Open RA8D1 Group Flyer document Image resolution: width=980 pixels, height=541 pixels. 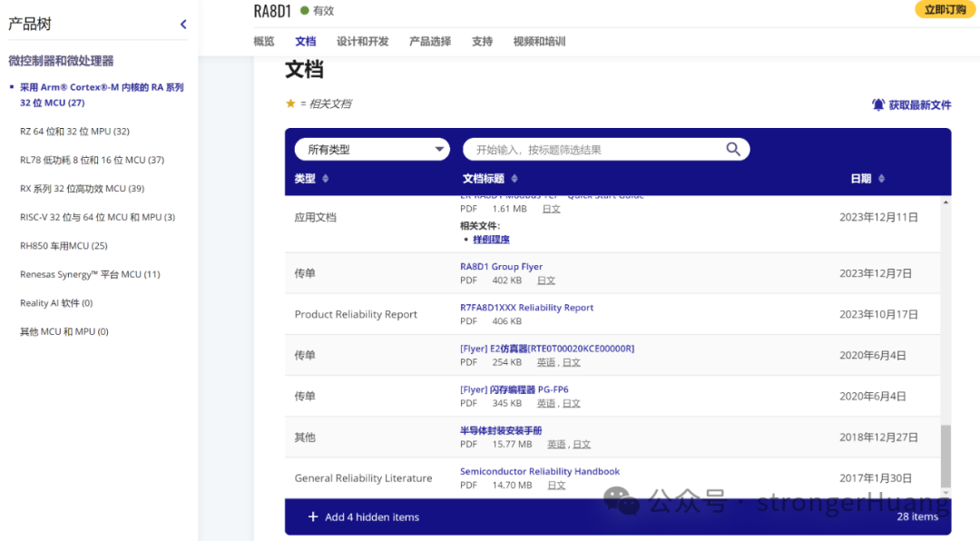click(501, 267)
